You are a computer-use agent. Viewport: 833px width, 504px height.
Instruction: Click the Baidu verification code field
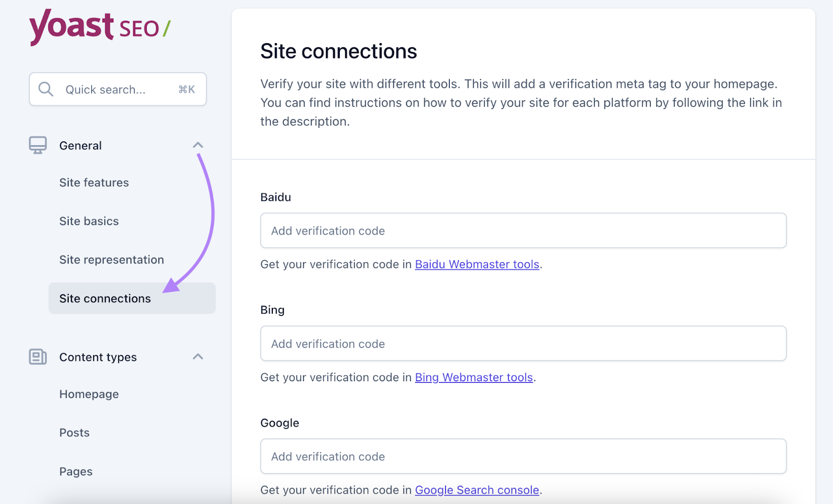(x=523, y=230)
